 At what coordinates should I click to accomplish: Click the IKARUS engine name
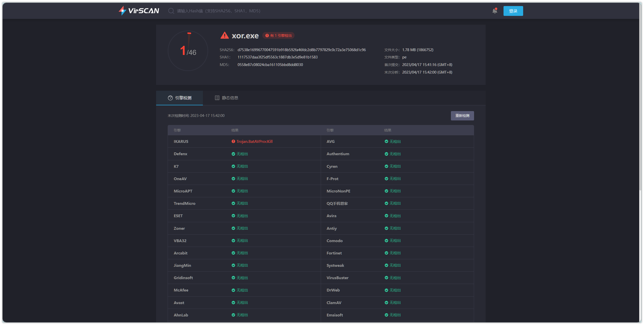click(181, 142)
